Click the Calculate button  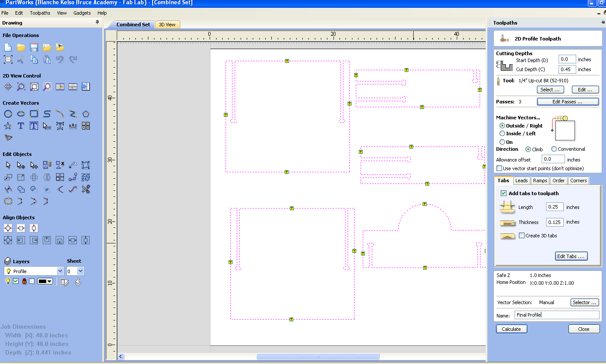(512, 329)
